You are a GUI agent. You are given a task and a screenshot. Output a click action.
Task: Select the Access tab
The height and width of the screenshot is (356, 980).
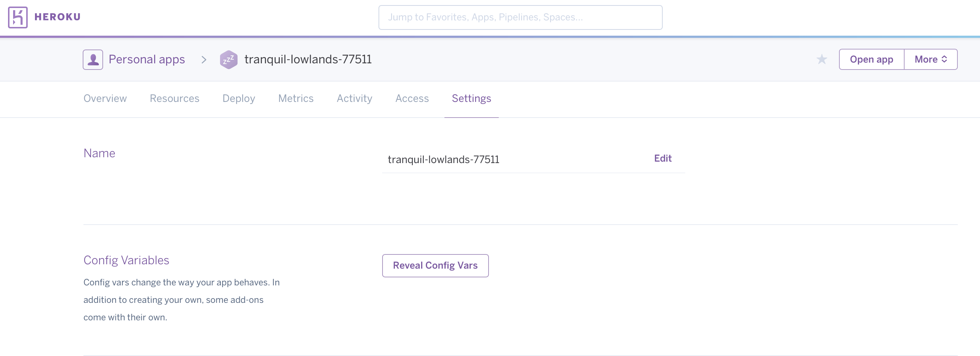pyautogui.click(x=412, y=98)
